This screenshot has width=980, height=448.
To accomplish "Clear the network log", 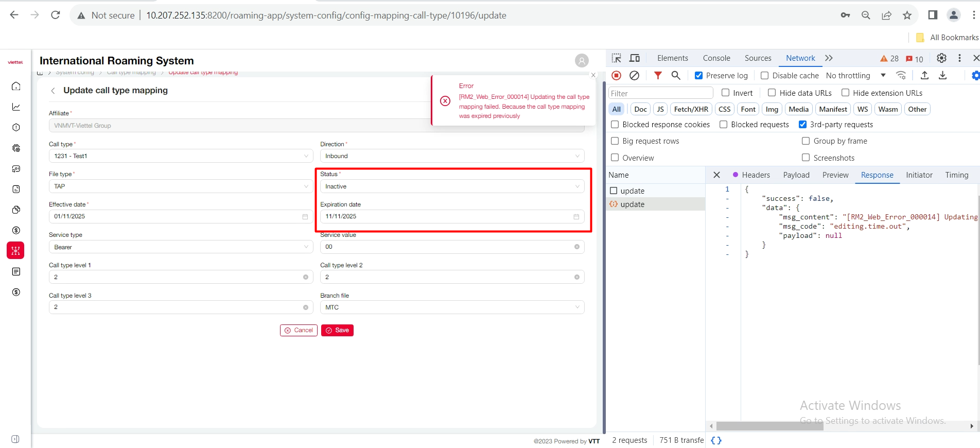I will coord(634,76).
